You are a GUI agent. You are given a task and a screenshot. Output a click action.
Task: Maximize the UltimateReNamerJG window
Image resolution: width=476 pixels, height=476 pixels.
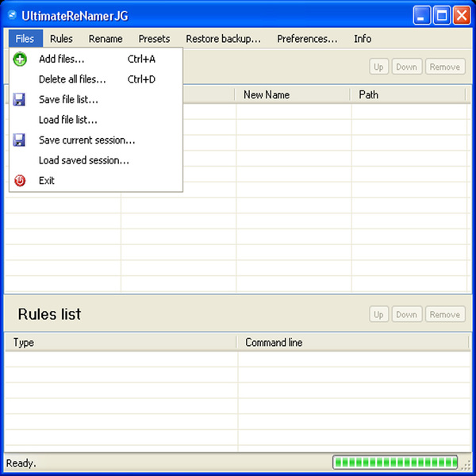(x=442, y=15)
